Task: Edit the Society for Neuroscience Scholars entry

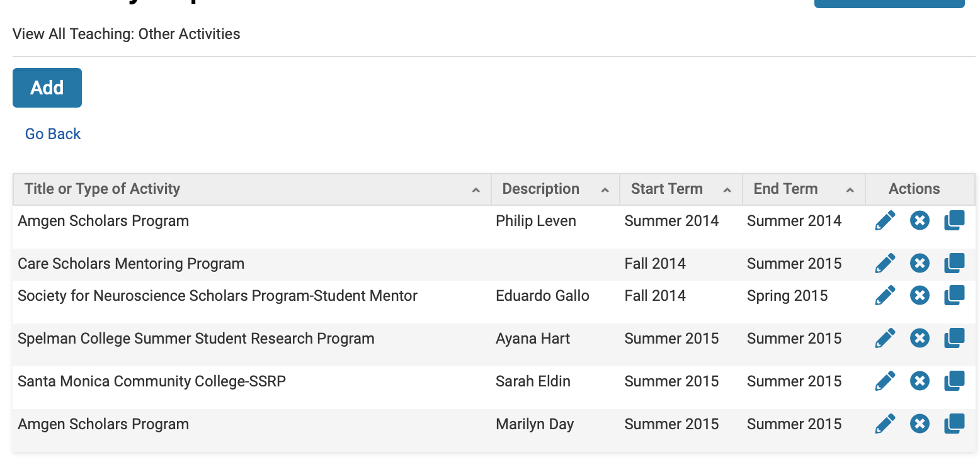Action: click(885, 295)
